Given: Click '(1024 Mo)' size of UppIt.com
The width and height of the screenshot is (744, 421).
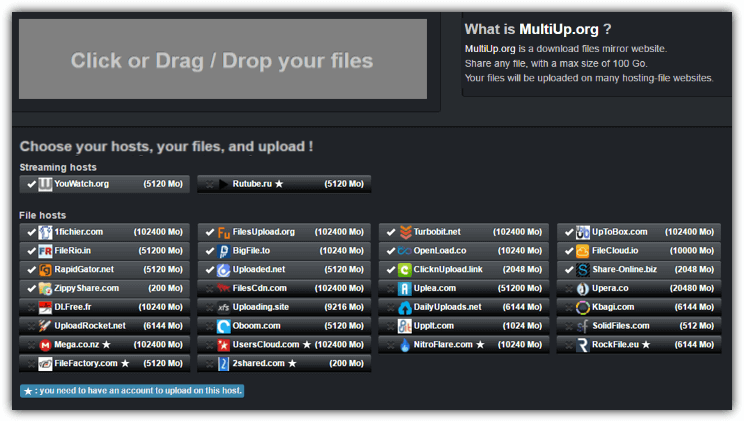Looking at the screenshot, I should (x=522, y=326).
